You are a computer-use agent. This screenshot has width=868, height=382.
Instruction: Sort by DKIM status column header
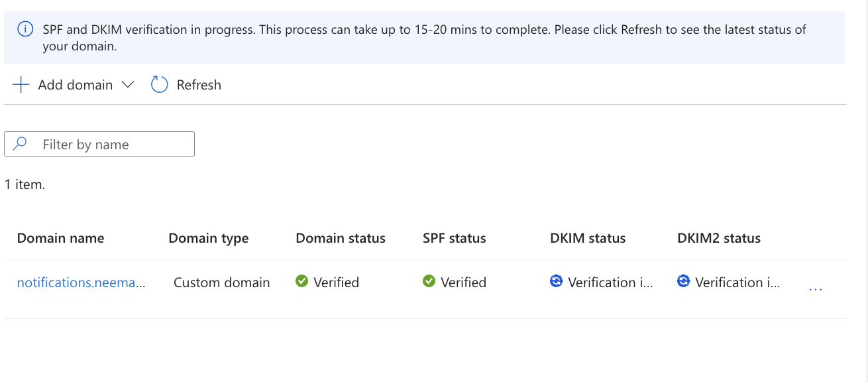point(588,238)
